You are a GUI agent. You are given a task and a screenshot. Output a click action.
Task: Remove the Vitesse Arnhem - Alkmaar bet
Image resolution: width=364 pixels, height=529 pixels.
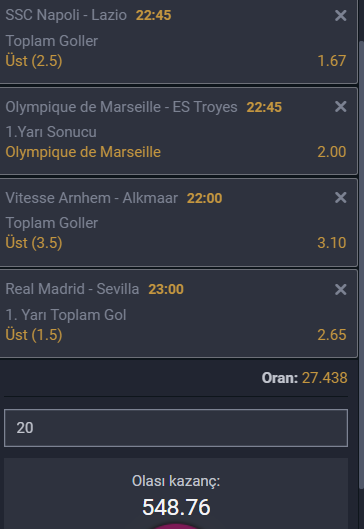(x=340, y=198)
